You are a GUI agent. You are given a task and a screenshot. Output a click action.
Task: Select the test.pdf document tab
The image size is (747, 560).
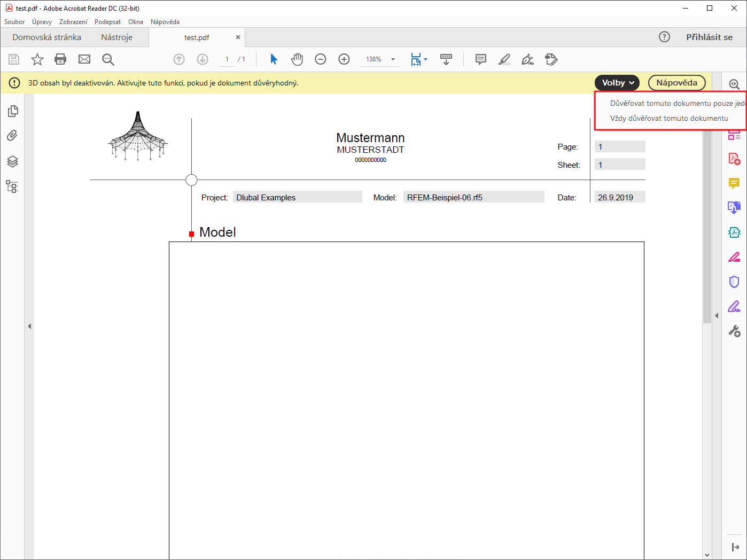click(x=197, y=37)
